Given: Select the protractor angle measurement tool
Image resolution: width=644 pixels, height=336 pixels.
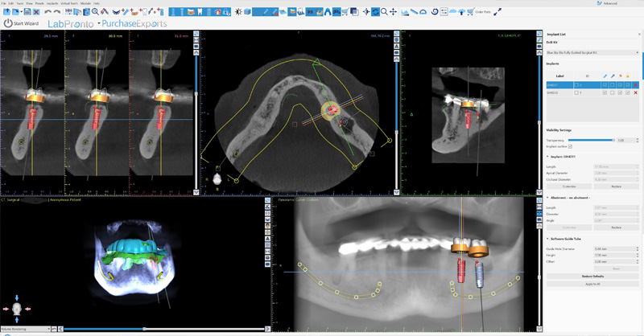Looking at the screenshot, I should coord(423,12).
